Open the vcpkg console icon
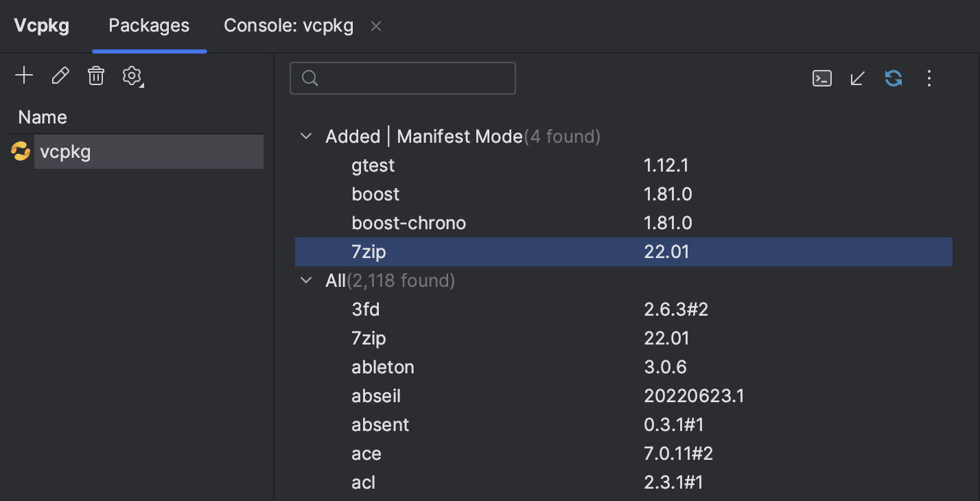 822,78
